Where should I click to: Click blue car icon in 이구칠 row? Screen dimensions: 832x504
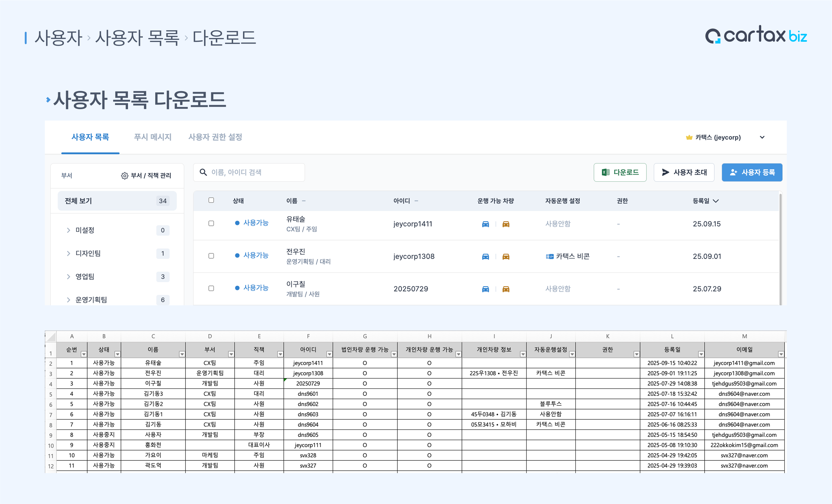click(485, 289)
